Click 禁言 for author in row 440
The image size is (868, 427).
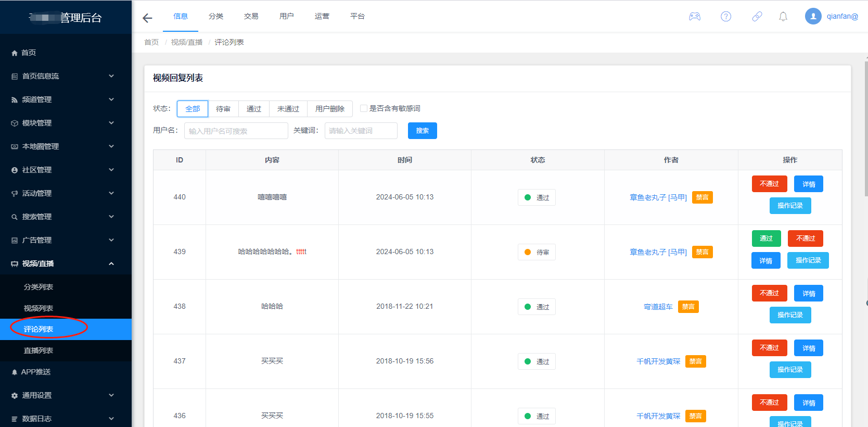tap(703, 197)
